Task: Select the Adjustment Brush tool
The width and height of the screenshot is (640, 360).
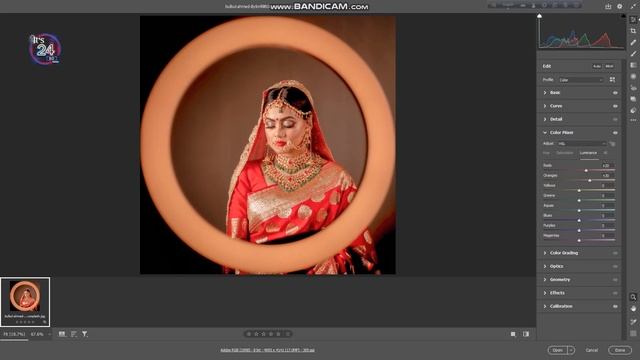Action: [633, 53]
